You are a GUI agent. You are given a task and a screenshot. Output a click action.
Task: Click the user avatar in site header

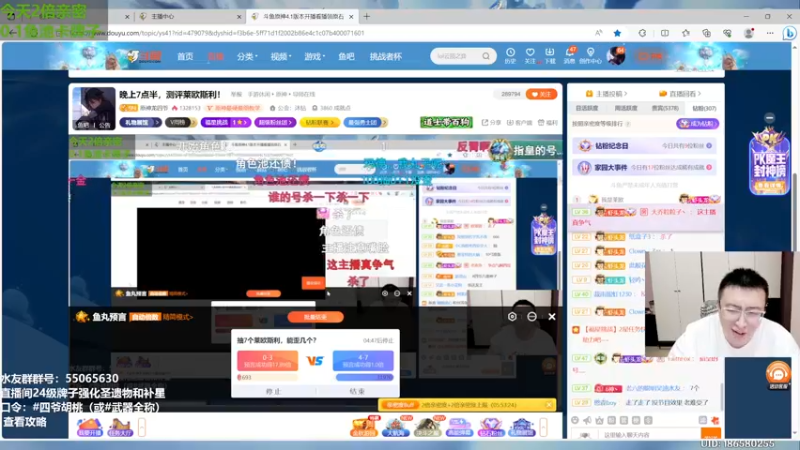[616, 56]
